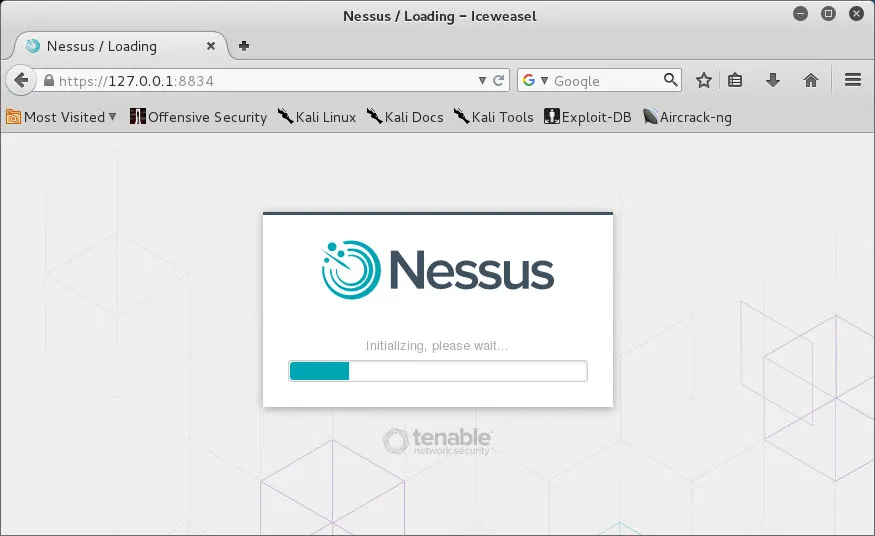Click the padlock site identity icon
The height and width of the screenshot is (536, 875).
(49, 80)
